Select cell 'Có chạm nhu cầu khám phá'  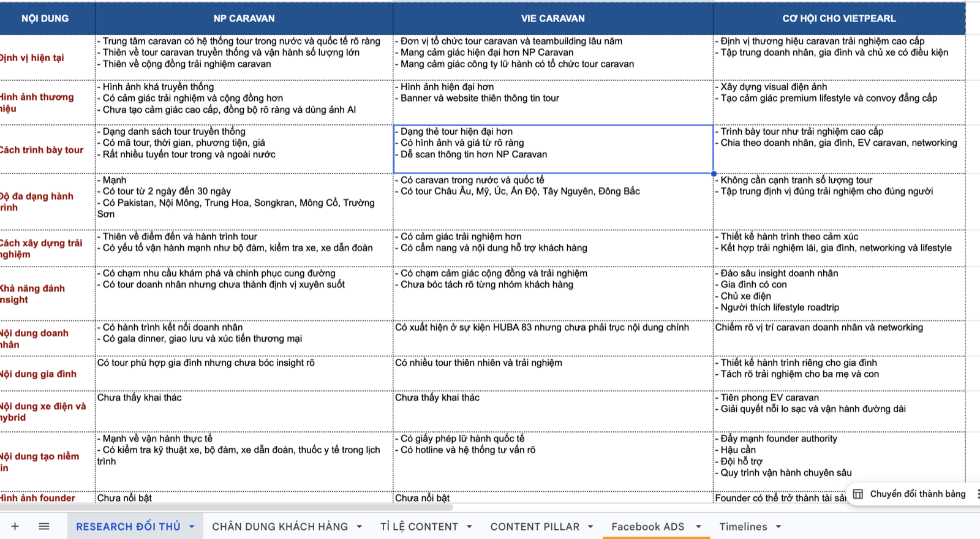tap(244, 293)
